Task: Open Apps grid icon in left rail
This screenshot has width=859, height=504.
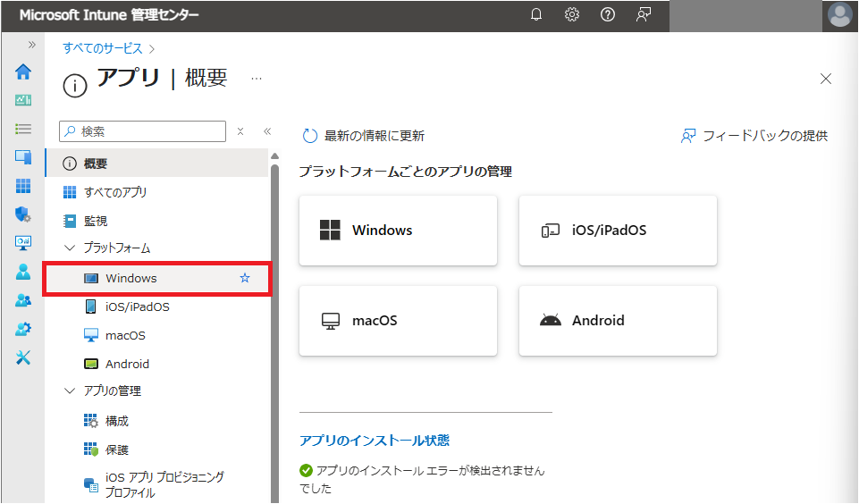Action: click(23, 186)
